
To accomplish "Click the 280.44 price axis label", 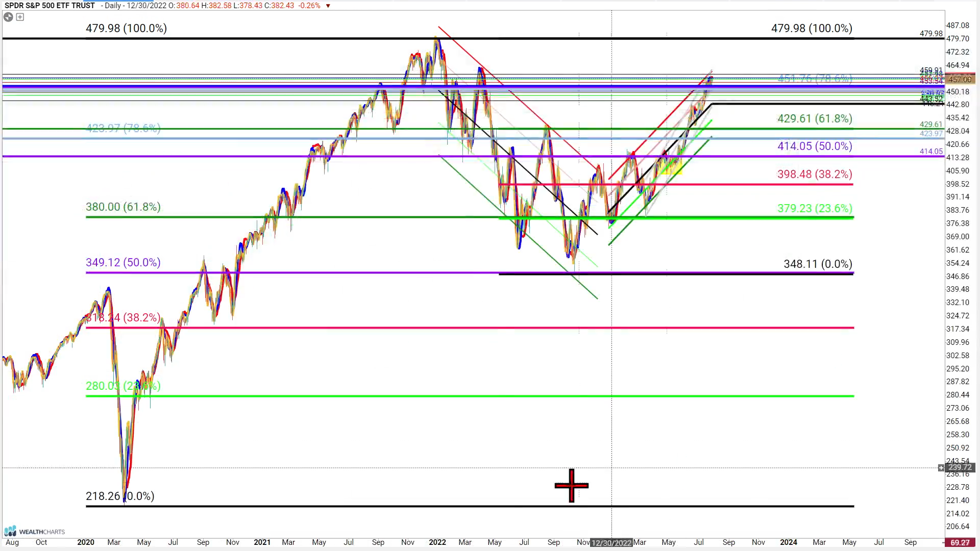I will (x=958, y=394).
